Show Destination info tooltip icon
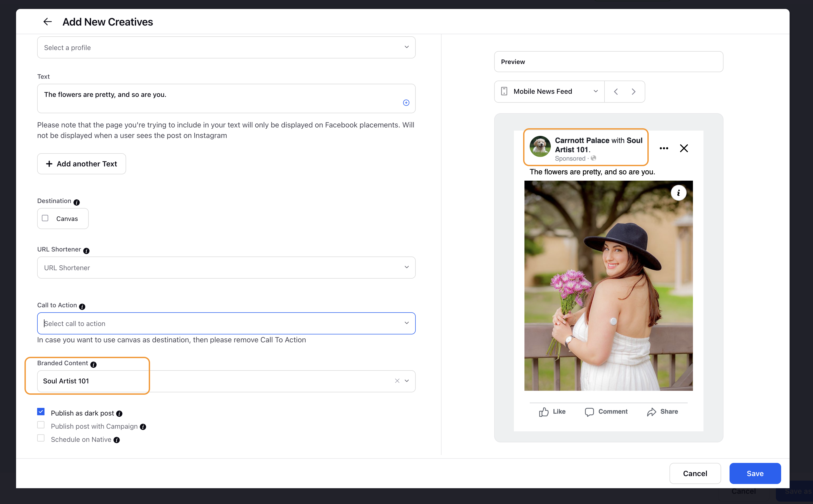The width and height of the screenshot is (813, 504). (77, 202)
